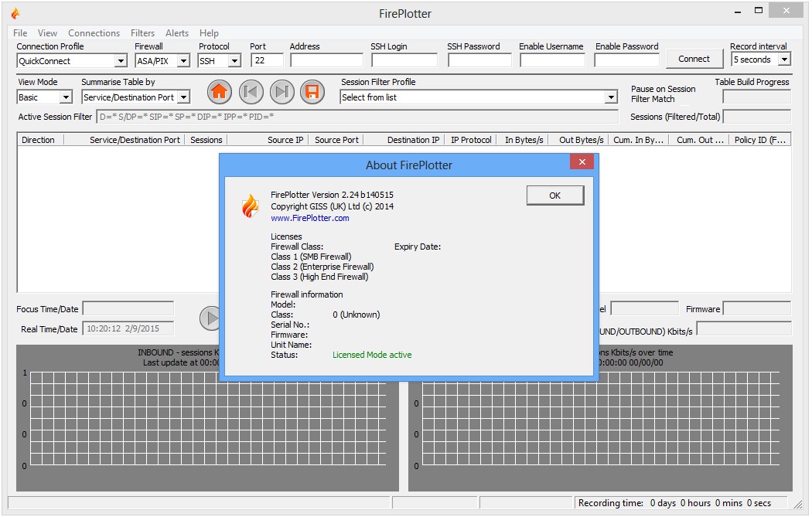Open the www.FirePlotter.com link
The width and height of the screenshot is (812, 517).
(x=309, y=218)
